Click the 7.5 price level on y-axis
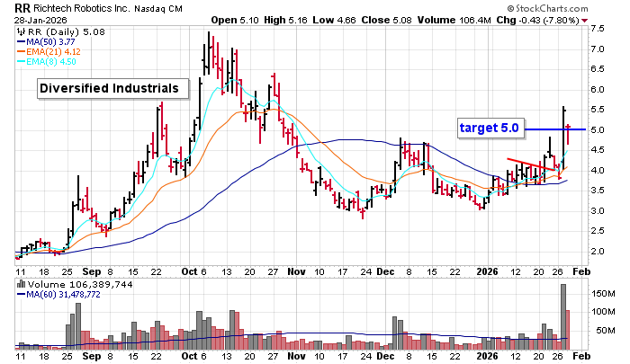 click(596, 28)
